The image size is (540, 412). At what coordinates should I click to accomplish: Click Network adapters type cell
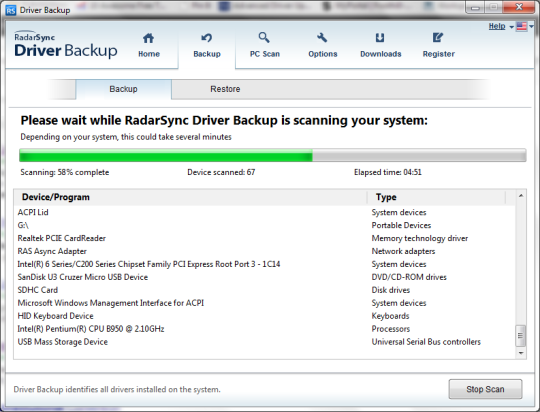click(x=403, y=251)
